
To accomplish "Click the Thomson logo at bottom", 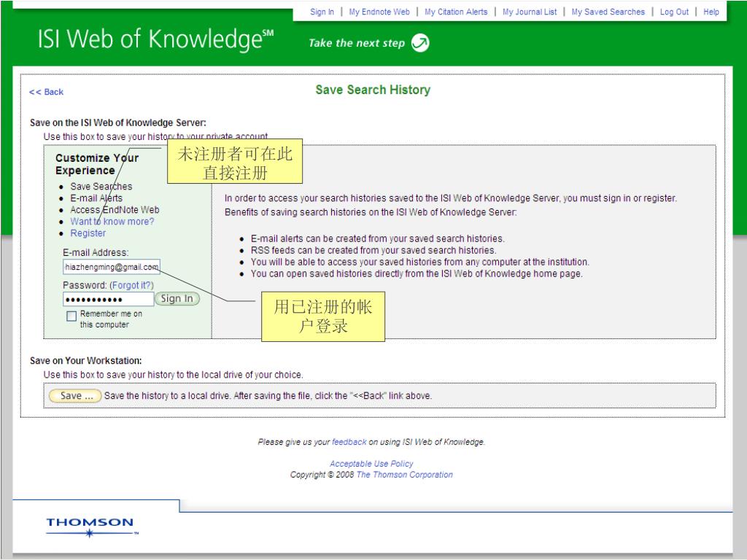I will pyautogui.click(x=90, y=527).
